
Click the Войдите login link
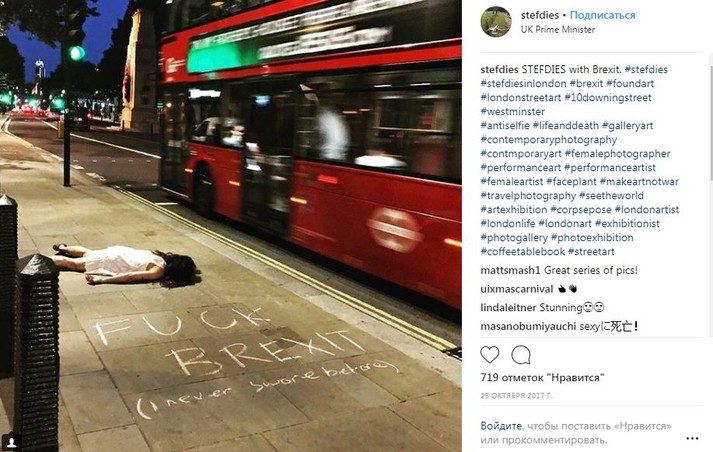tap(501, 426)
